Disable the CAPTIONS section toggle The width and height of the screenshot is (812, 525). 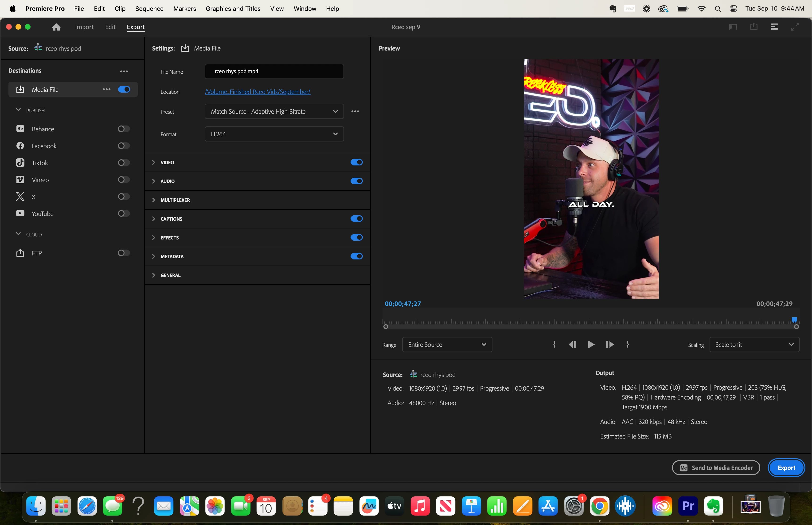coord(356,219)
